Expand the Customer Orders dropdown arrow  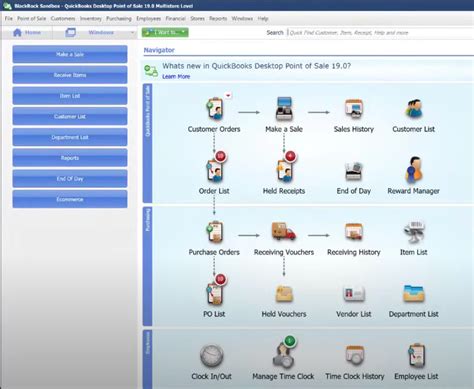click(228, 95)
